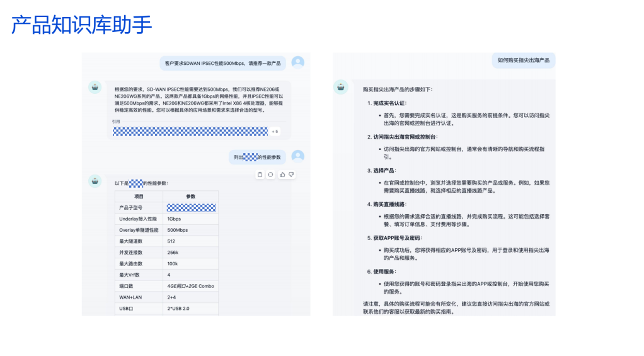Viewport: 644px width, 356px height.
Task: Click step heading 4. 购买直播线路
Action: click(387, 204)
